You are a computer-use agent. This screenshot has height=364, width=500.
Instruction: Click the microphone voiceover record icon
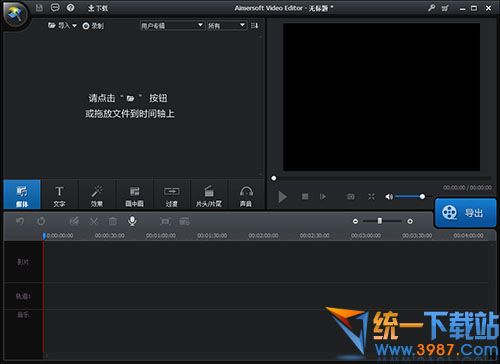(132, 221)
